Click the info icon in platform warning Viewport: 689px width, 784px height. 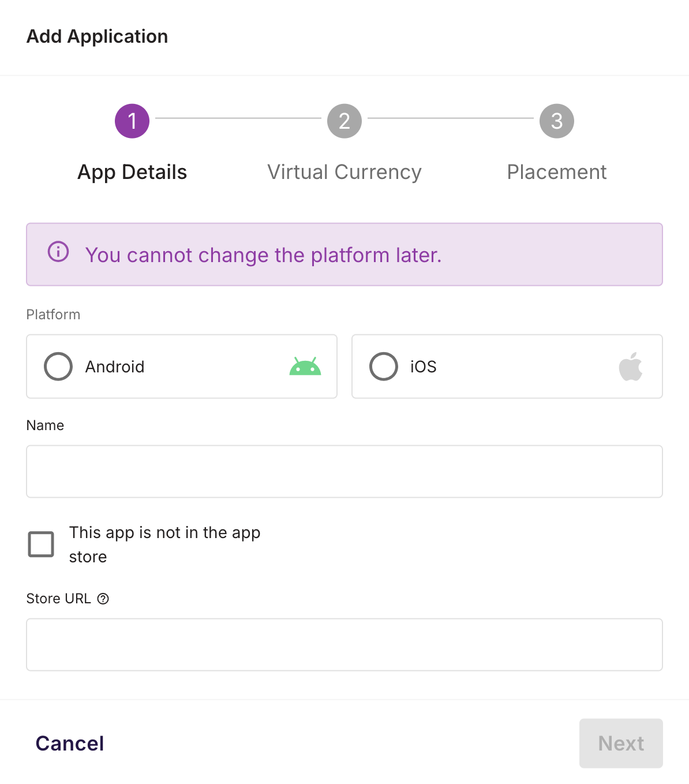58,252
